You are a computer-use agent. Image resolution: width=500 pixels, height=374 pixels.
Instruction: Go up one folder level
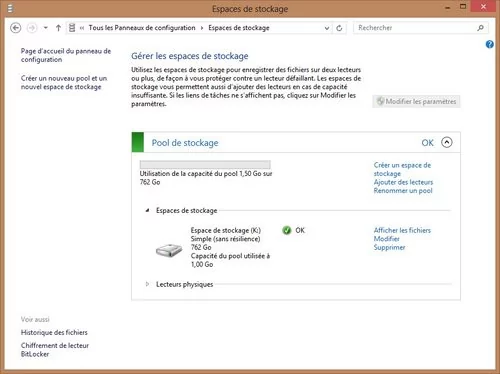pyautogui.click(x=58, y=28)
